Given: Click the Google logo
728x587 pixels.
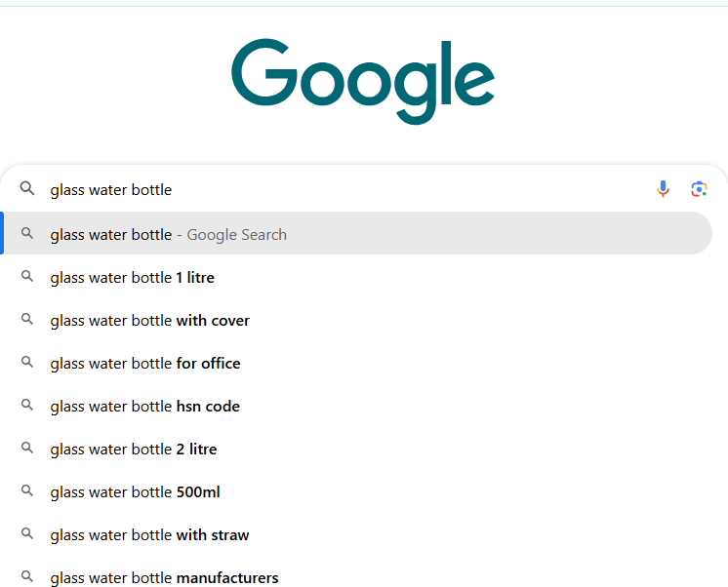Looking at the screenshot, I should click(x=363, y=80).
